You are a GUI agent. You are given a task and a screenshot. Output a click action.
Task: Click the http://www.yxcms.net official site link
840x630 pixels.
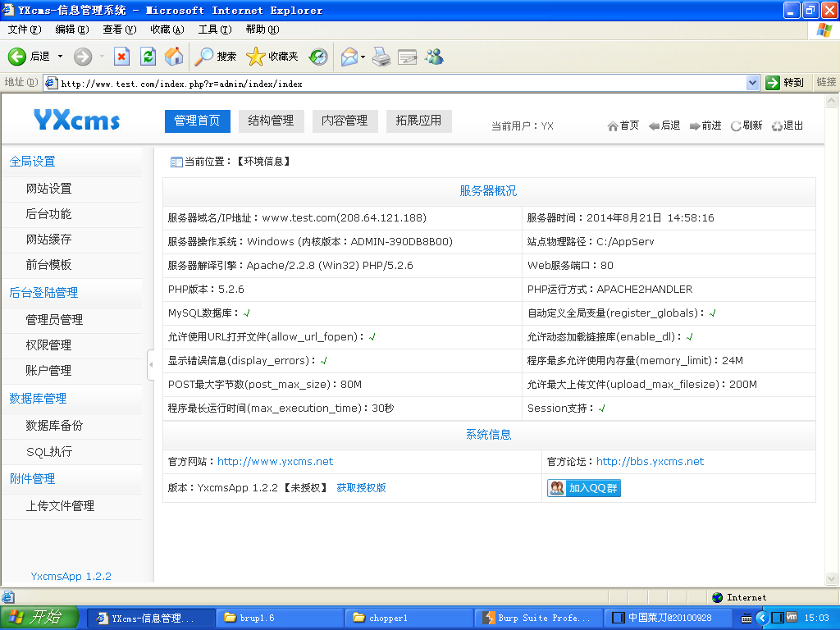(x=275, y=461)
